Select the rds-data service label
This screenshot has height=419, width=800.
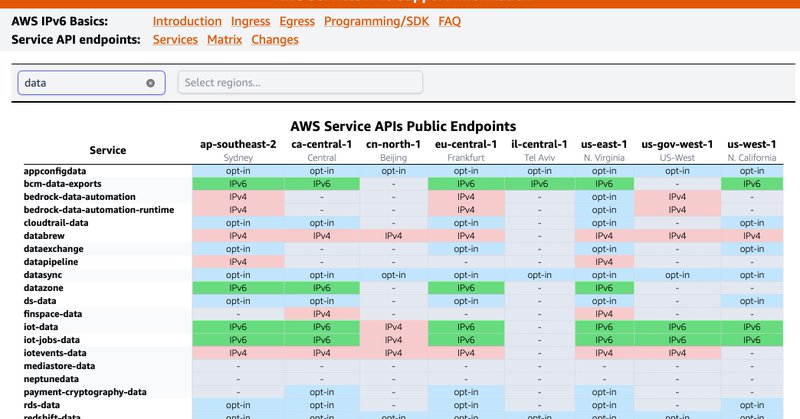(42, 405)
